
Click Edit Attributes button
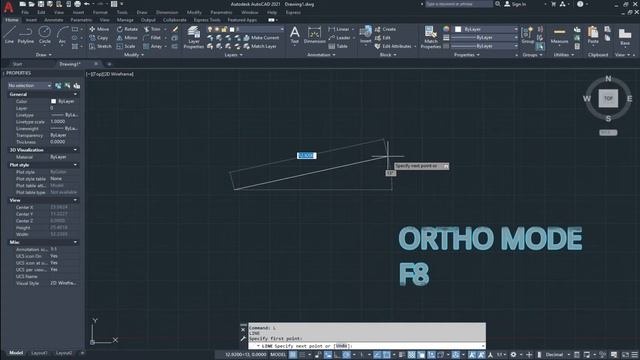click(393, 46)
